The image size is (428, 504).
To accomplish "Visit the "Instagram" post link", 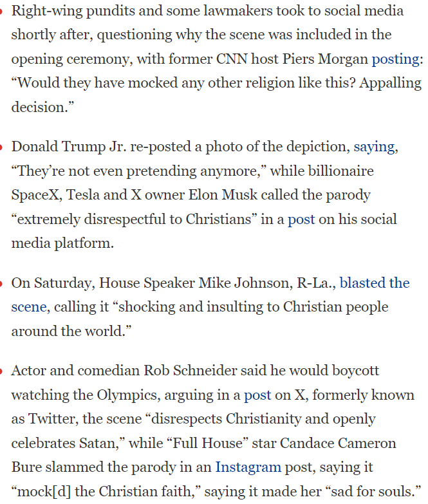I will [x=248, y=467].
